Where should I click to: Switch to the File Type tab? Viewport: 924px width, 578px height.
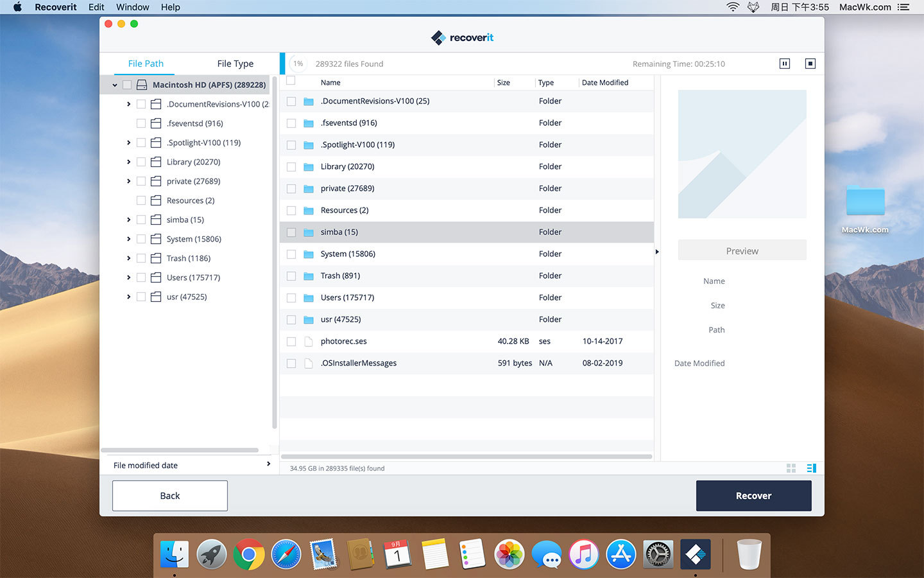point(235,64)
